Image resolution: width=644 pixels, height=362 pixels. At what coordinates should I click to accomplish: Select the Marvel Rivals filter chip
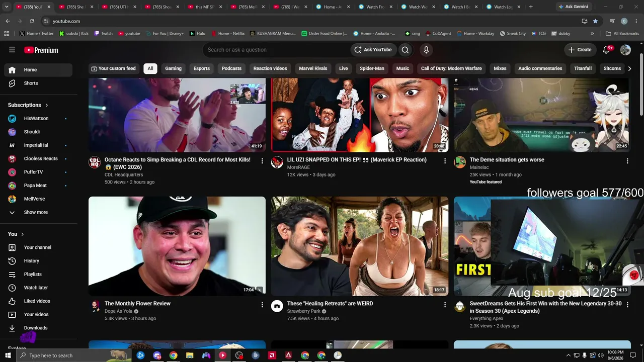313,68
